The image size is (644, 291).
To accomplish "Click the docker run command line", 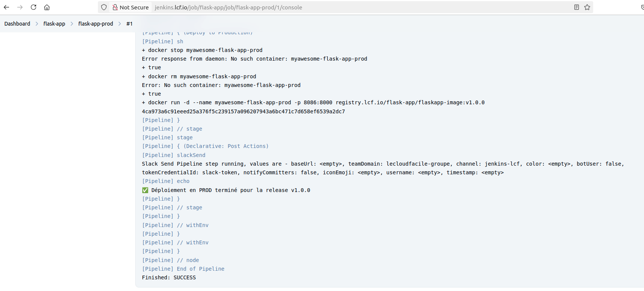I will (313, 102).
